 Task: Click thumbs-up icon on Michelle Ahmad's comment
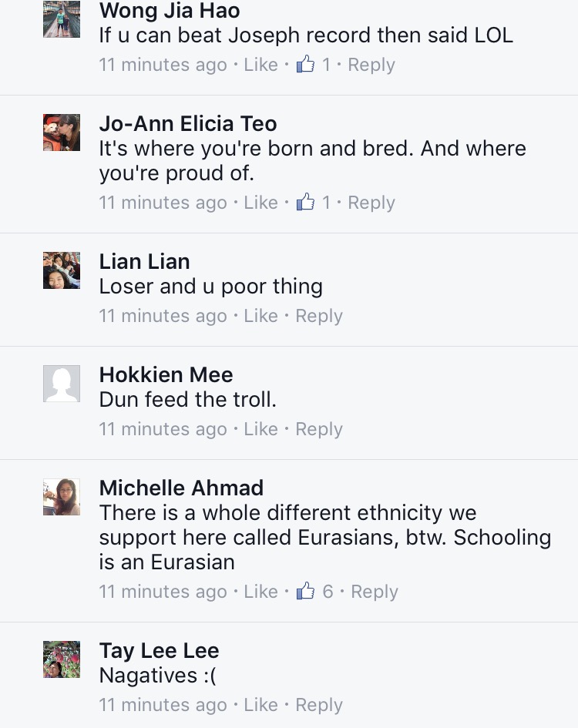[x=306, y=592]
